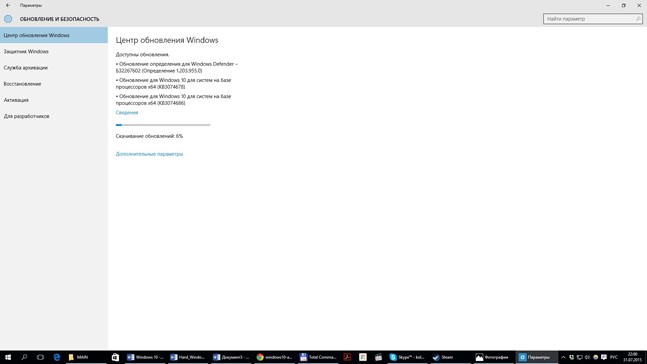
Task: Switch to the Фотографии app on taskbar
Action: coord(493,357)
